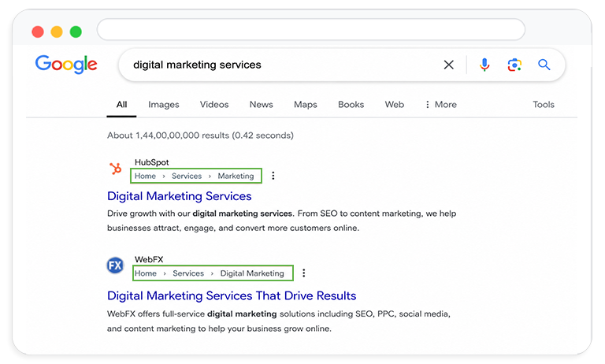Click Home in the WebFX breadcrumb
The width and height of the screenshot is (605, 364).
pyautogui.click(x=146, y=273)
